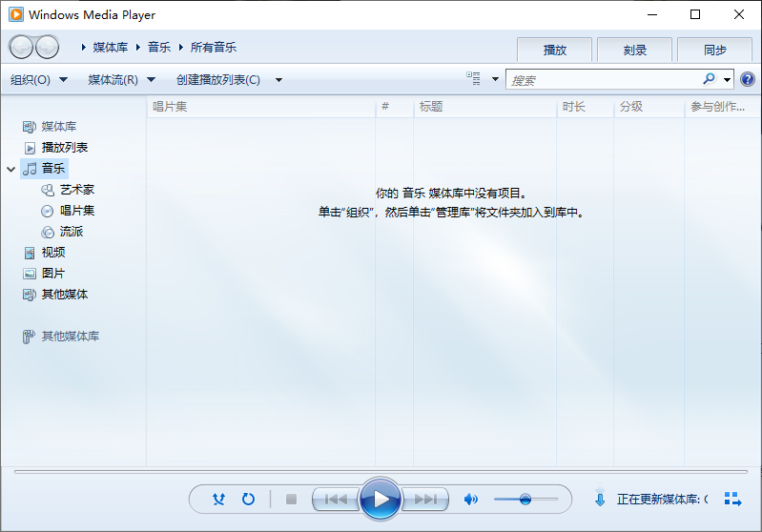This screenshot has height=532, width=762.
Task: Skip to next track
Action: 425,499
